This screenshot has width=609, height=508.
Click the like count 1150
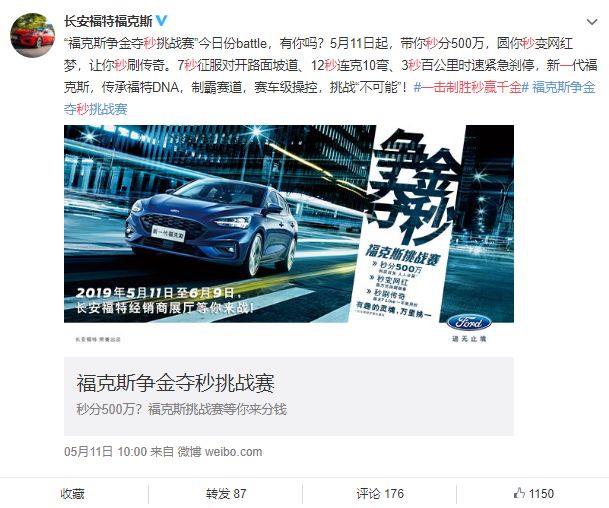click(x=541, y=494)
